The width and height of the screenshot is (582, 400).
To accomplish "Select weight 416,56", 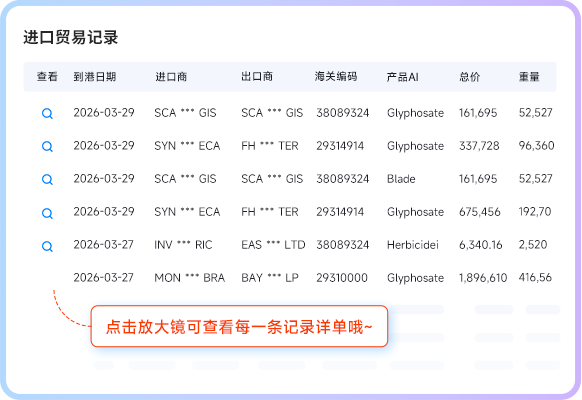I will pyautogui.click(x=535, y=278).
